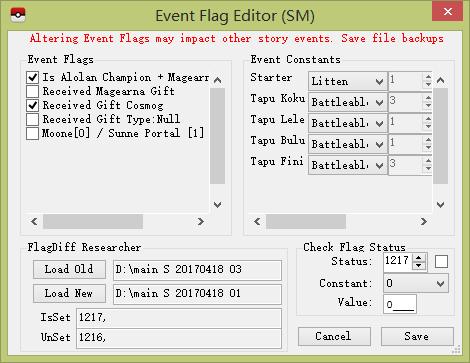The width and height of the screenshot is (470, 363).
Task: Open the Tapu Koku status dropdown
Action: (x=348, y=102)
